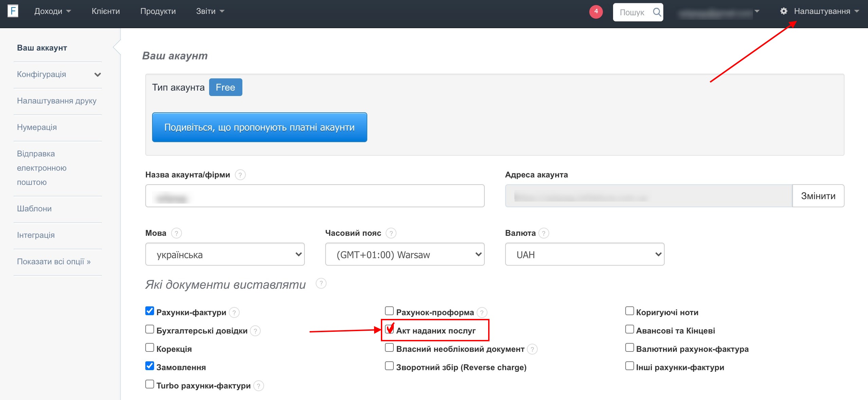Viewport: 868px width, 400px height.
Task: Enable Акт наданих послуг checkbox
Action: (389, 329)
